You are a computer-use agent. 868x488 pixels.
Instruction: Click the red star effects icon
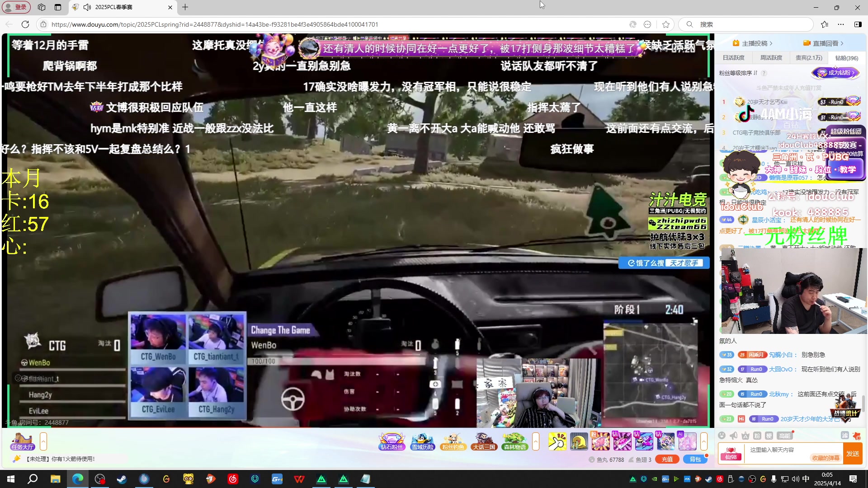856,436
